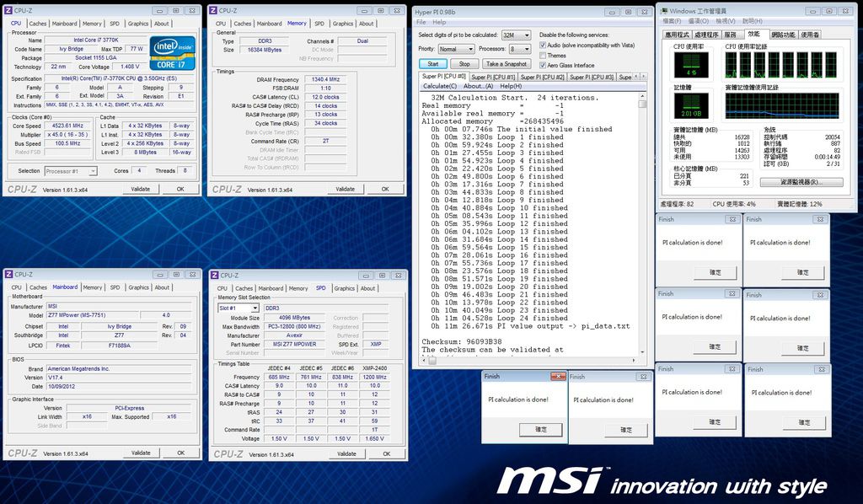Click the Take a Snapshot button

507,64
